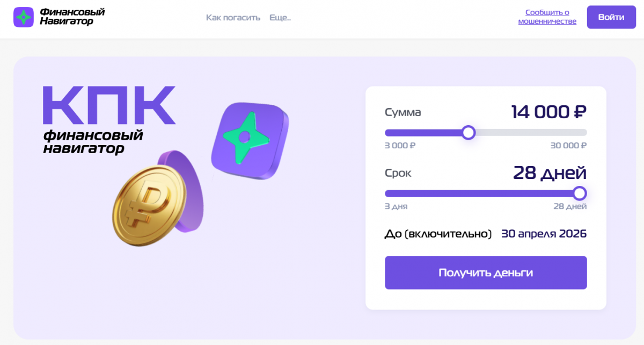Image resolution: width=644 pixels, height=345 pixels.
Task: Click the Сумма slider handle
Action: pos(469,133)
